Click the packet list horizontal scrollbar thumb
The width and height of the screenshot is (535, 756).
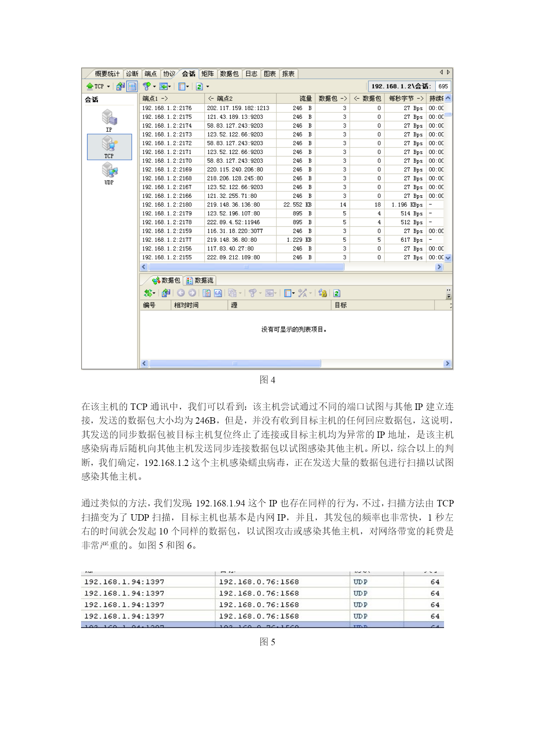[235, 363]
